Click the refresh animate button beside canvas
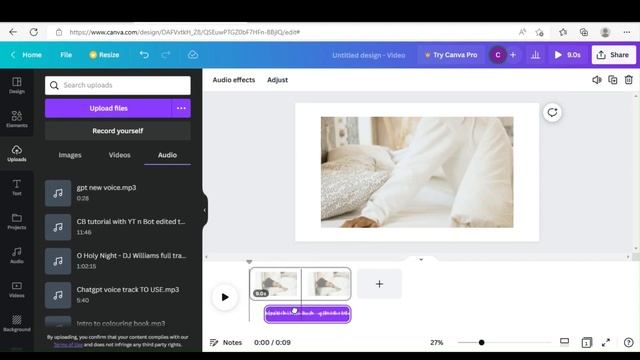 [552, 112]
